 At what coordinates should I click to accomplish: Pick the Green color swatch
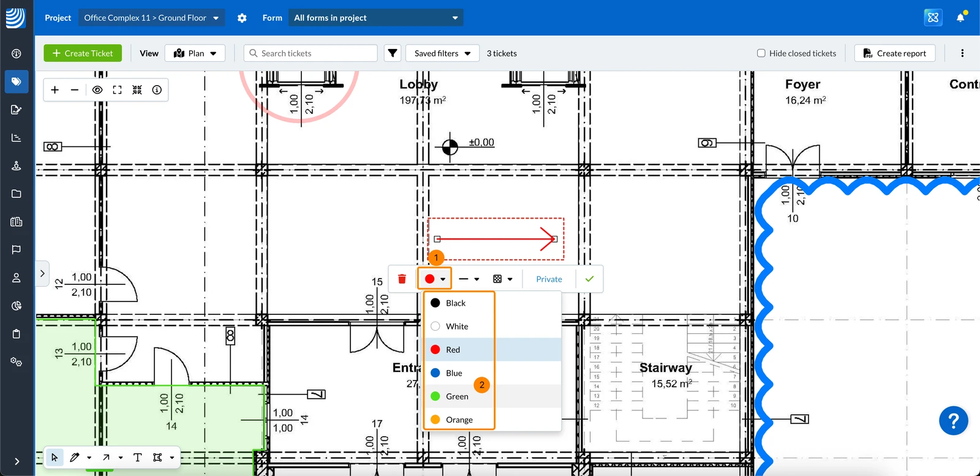click(435, 396)
